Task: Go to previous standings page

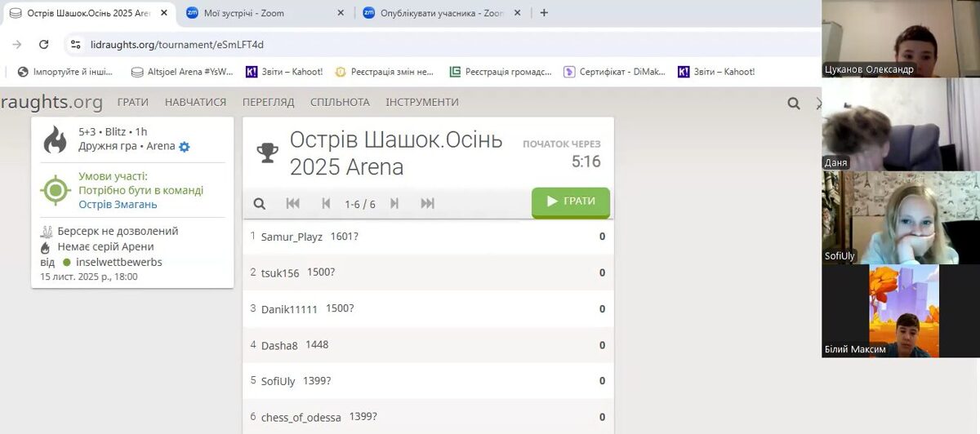Action: point(326,204)
